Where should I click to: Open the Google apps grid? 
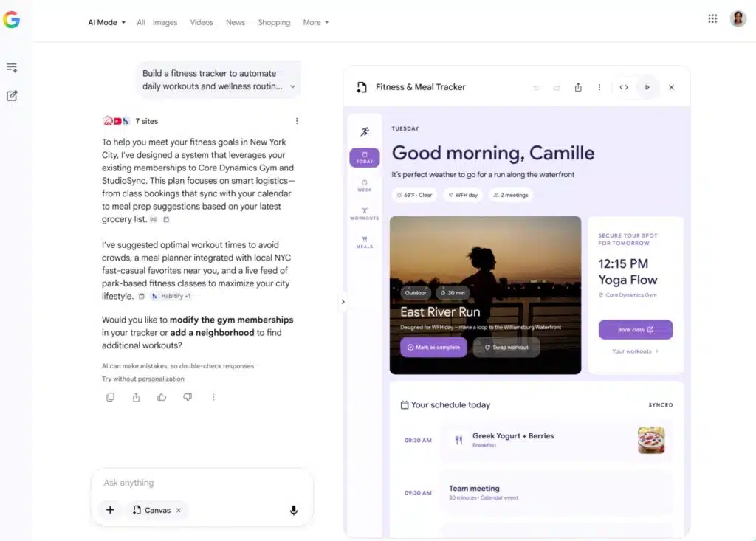tap(712, 18)
